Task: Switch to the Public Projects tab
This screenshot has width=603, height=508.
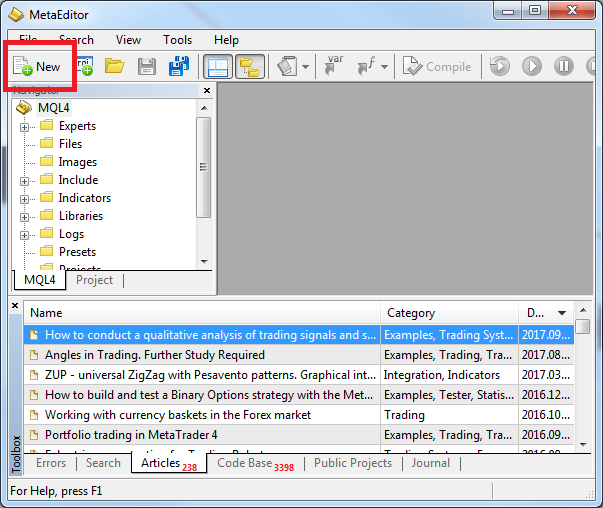Action: click(x=353, y=463)
